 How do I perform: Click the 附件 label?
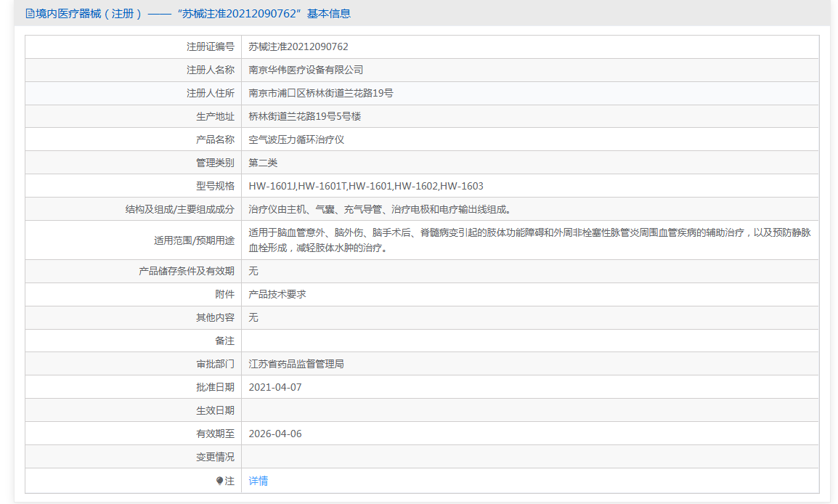point(224,295)
